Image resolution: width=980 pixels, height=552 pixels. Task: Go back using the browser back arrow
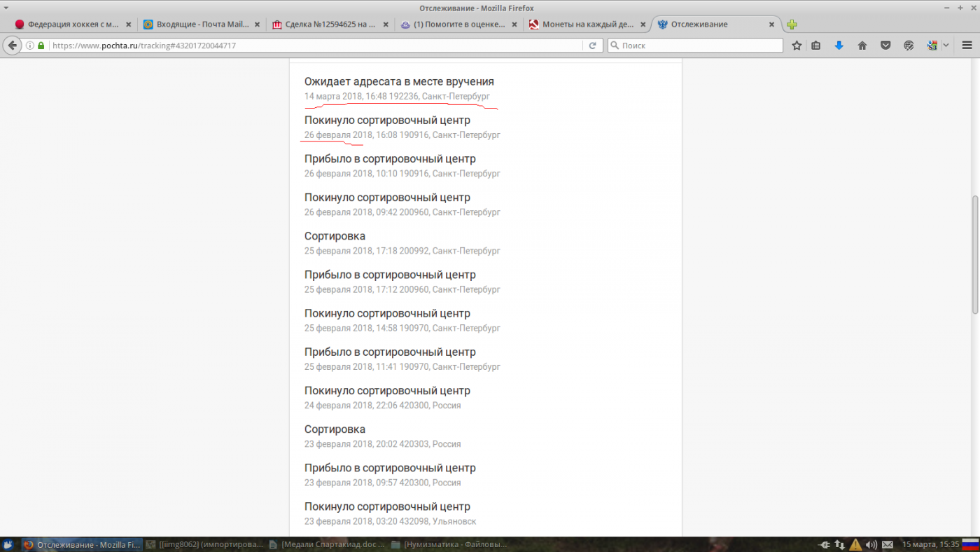12,46
